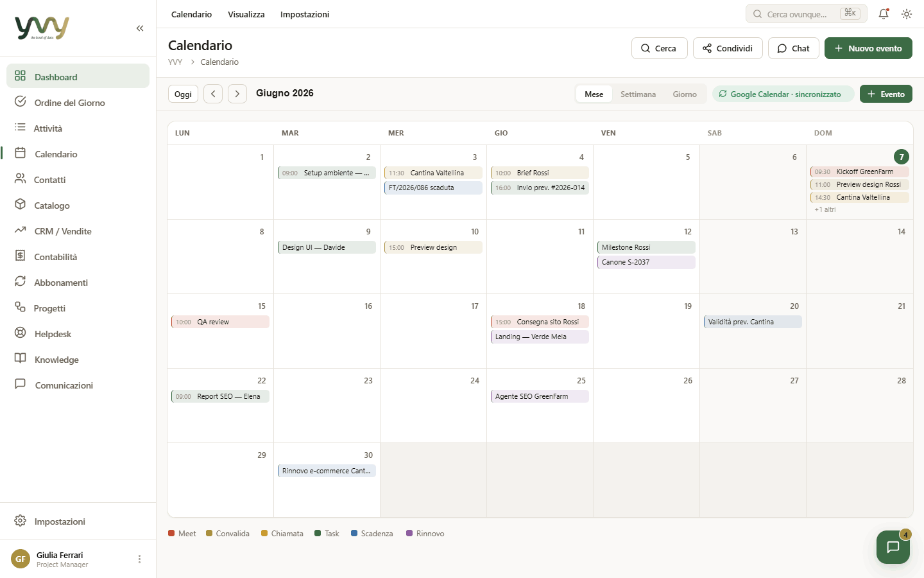Click the Cerca ovunque search field
This screenshot has height=578, width=924.
click(x=807, y=13)
